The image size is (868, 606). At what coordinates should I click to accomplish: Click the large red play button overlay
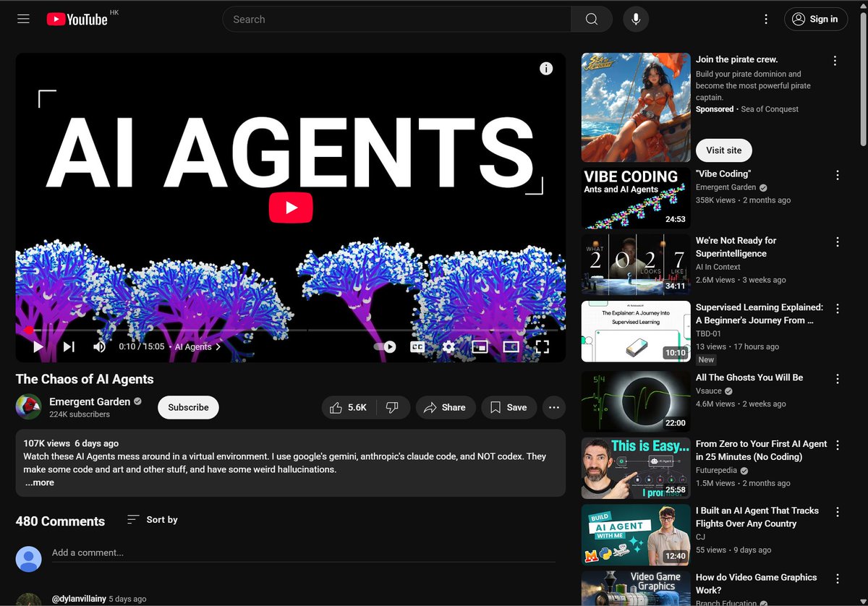coord(291,208)
